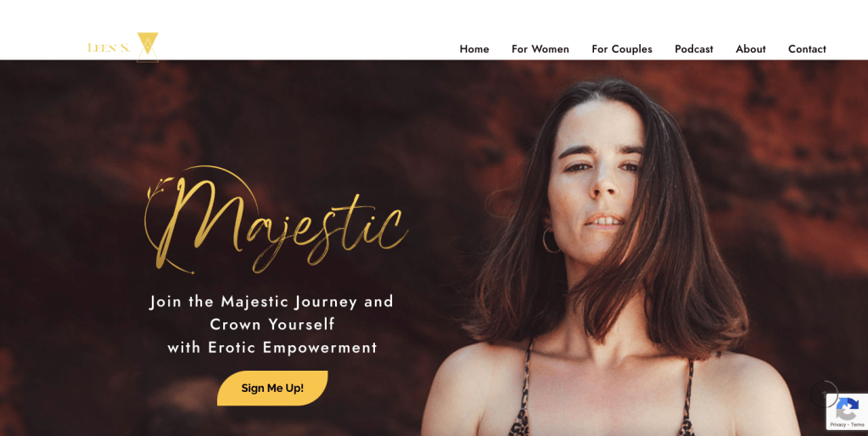
Task: Click the 'with Erotic Empowerment' text line
Action: [272, 348]
